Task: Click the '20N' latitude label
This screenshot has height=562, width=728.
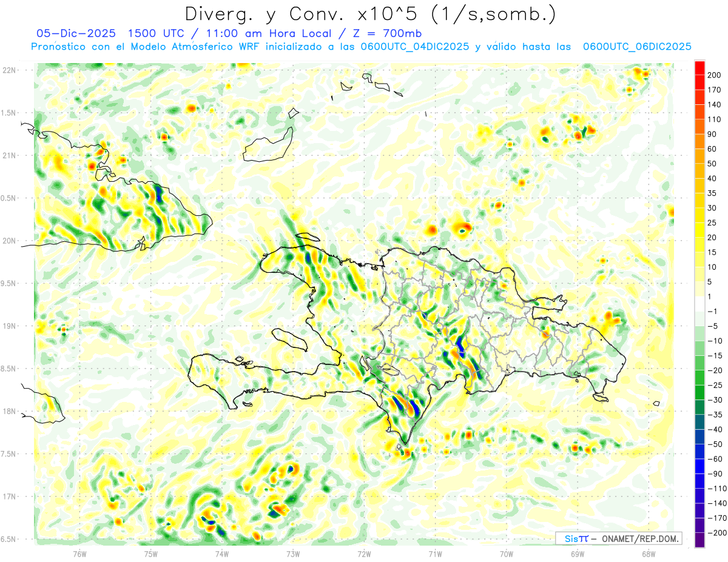Action: coord(9,241)
